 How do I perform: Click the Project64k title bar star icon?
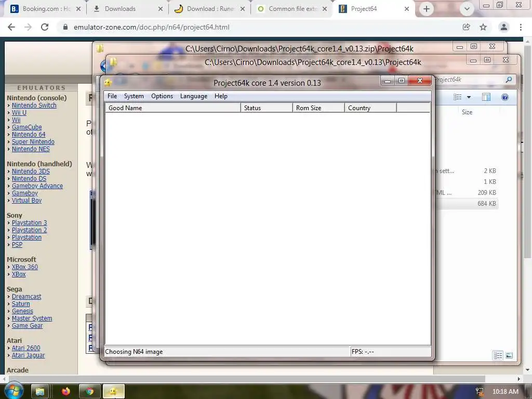[108, 83]
